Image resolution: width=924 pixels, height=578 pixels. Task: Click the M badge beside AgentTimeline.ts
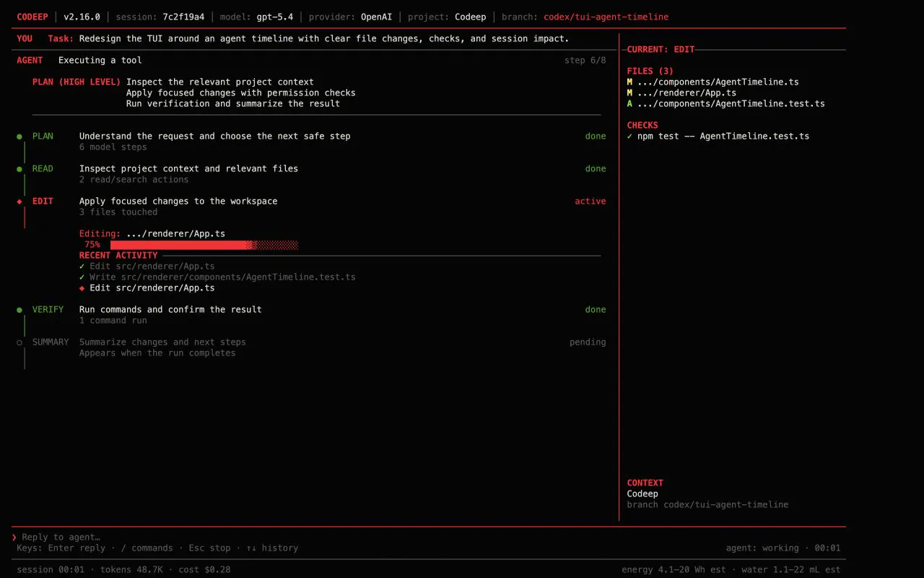click(x=629, y=82)
